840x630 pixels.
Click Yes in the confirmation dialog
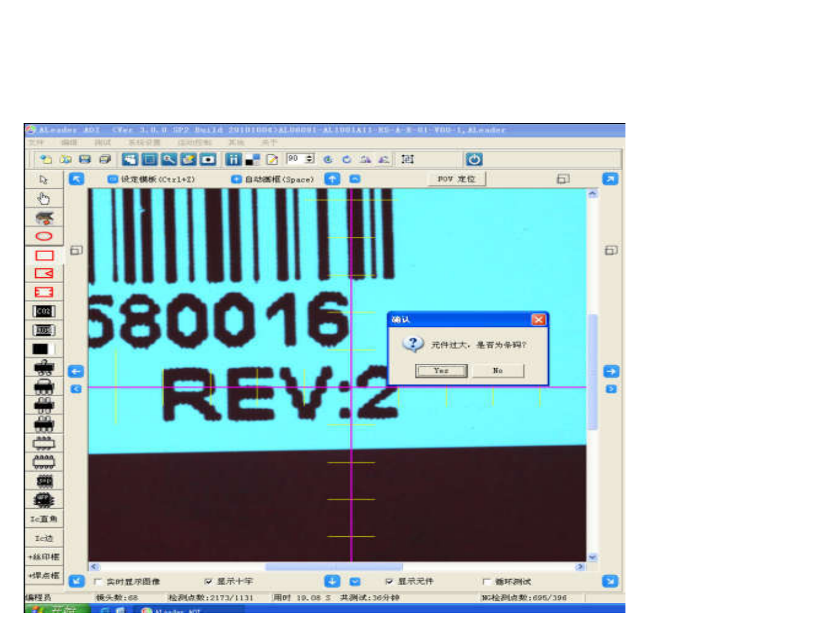[x=441, y=370]
